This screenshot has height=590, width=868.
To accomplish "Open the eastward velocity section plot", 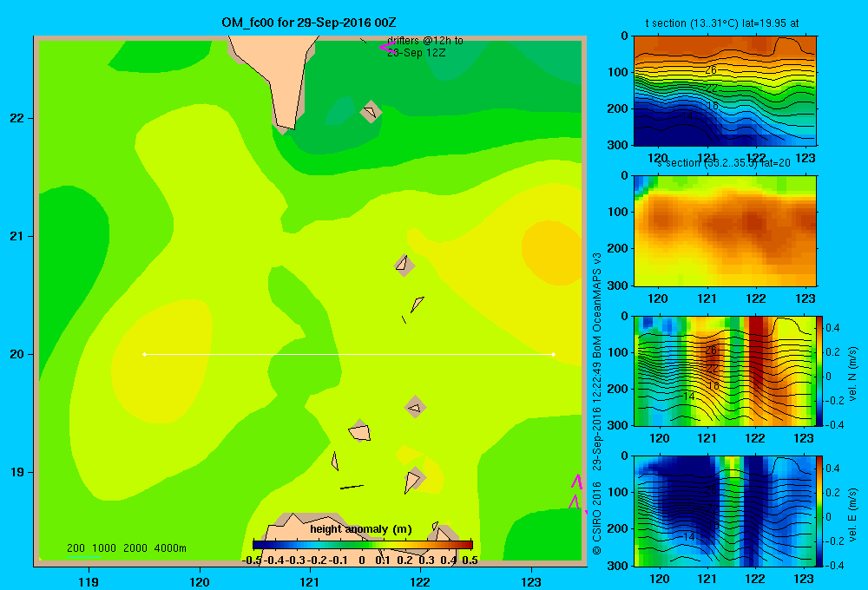I will (x=725, y=511).
